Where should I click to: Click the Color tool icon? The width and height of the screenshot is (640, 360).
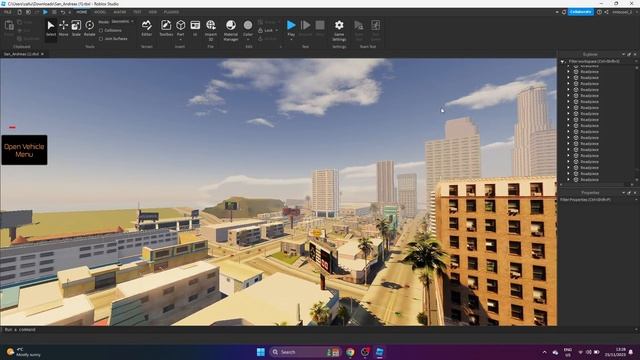pos(248,25)
